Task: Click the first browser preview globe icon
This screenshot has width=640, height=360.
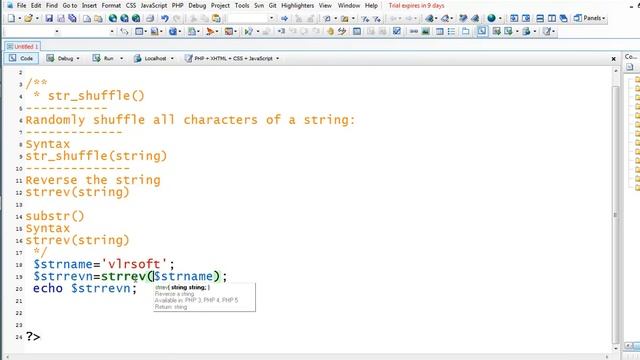Action: (113, 18)
